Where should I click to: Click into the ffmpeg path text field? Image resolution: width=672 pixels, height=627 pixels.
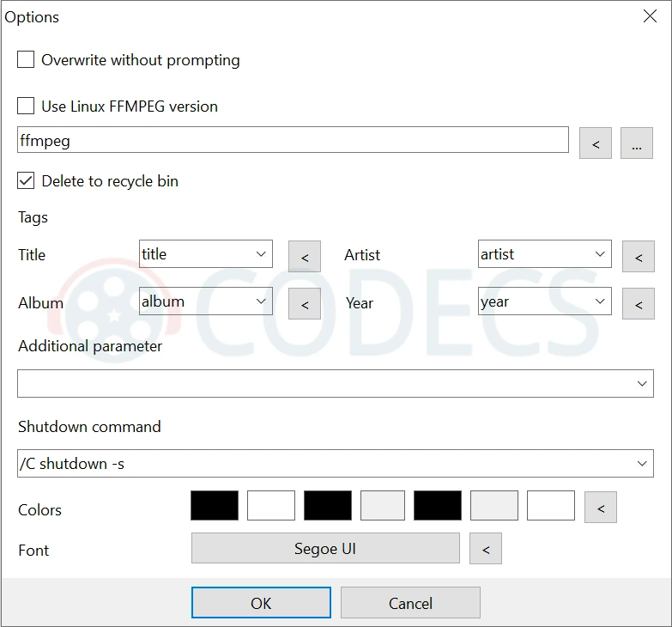point(292,139)
